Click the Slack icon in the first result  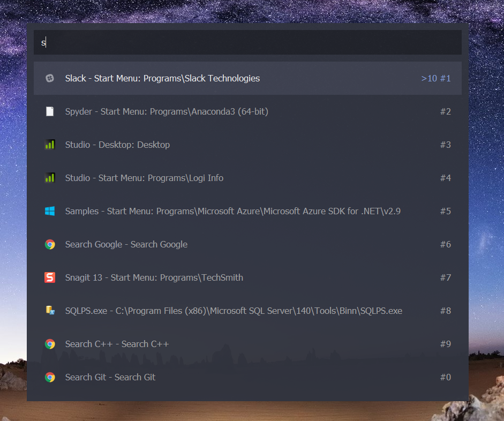point(50,78)
